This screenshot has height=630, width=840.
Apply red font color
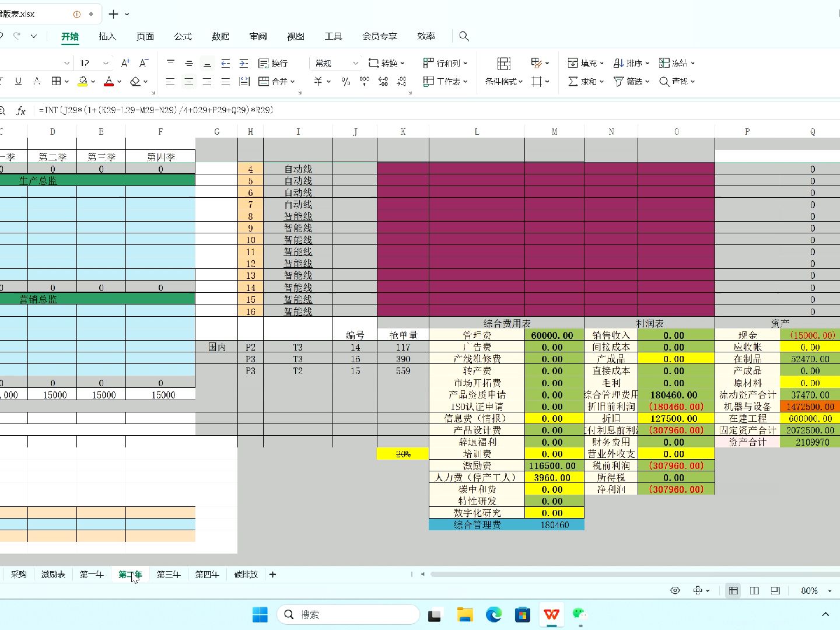pos(108,82)
